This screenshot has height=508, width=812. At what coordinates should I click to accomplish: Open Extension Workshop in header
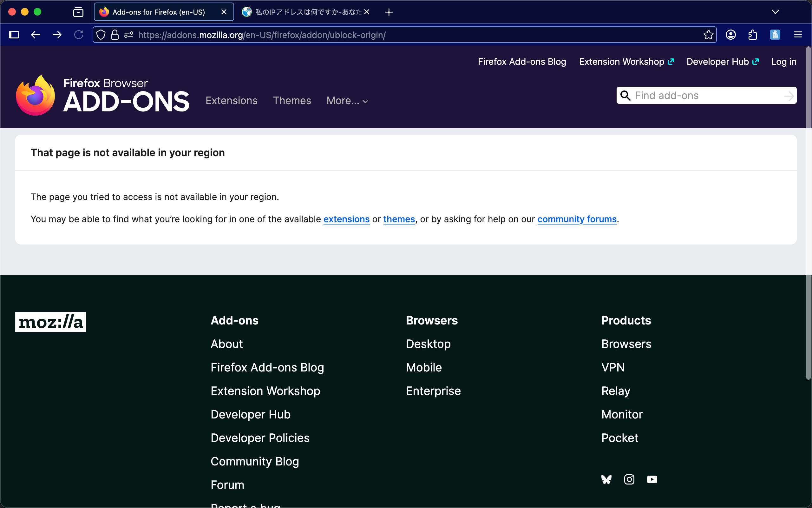tap(626, 62)
